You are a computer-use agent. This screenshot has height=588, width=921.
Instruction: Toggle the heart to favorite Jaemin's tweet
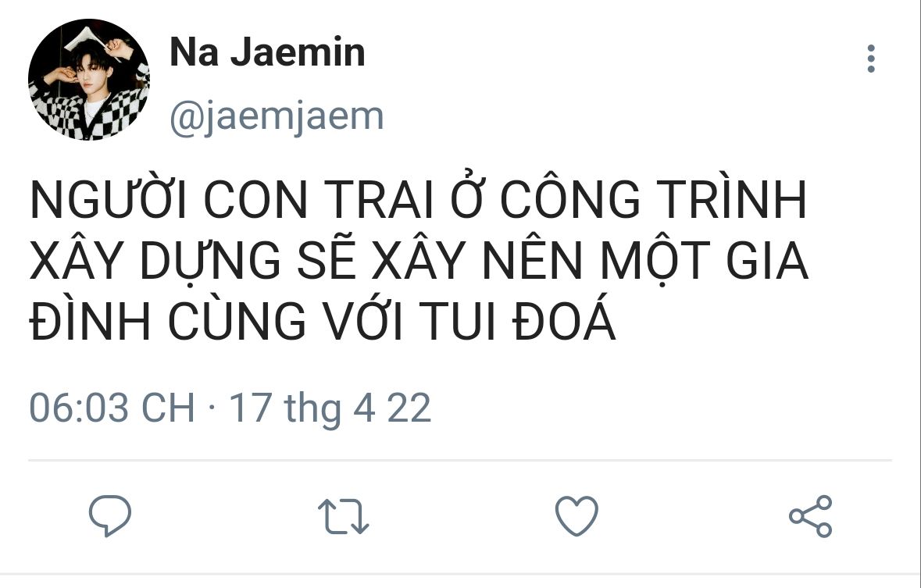pyautogui.click(x=577, y=515)
